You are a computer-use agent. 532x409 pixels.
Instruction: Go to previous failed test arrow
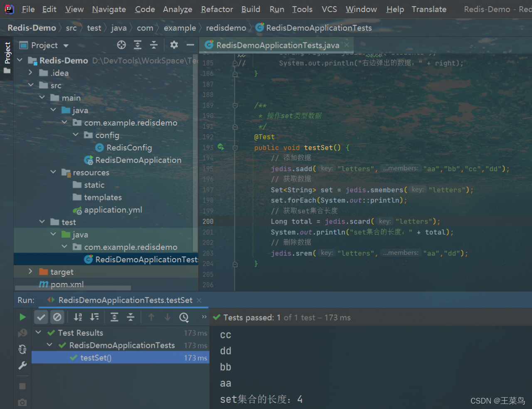[x=151, y=317]
